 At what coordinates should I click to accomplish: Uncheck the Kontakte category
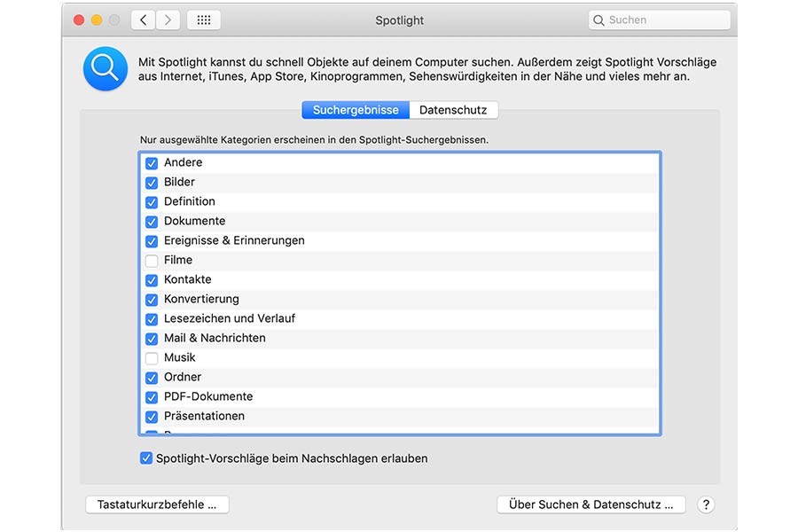tap(152, 280)
